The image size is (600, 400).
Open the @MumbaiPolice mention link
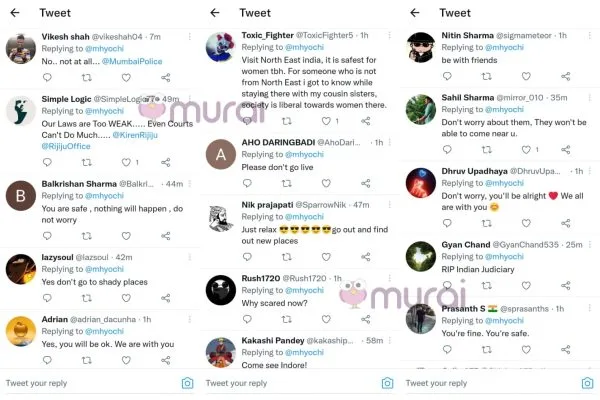click(132, 61)
